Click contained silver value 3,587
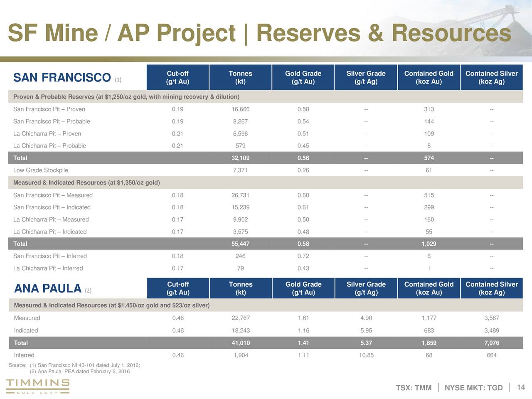The image size is (532, 399). 492,318
